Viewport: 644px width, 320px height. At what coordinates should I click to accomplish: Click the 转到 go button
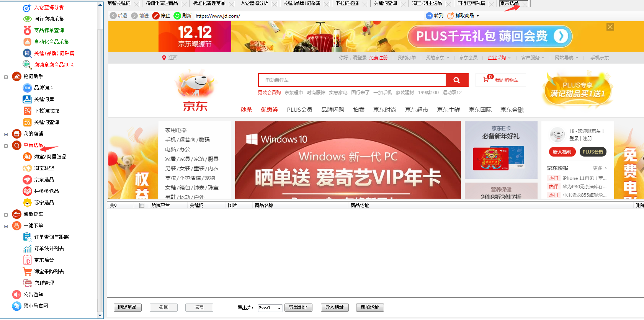point(435,16)
